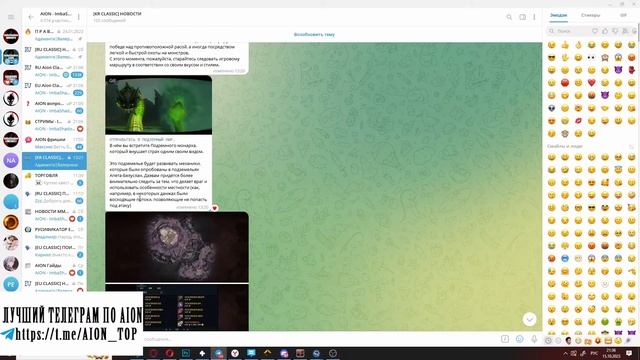
Task: Open the AION фришки topic
Action: pyautogui.click(x=54, y=143)
